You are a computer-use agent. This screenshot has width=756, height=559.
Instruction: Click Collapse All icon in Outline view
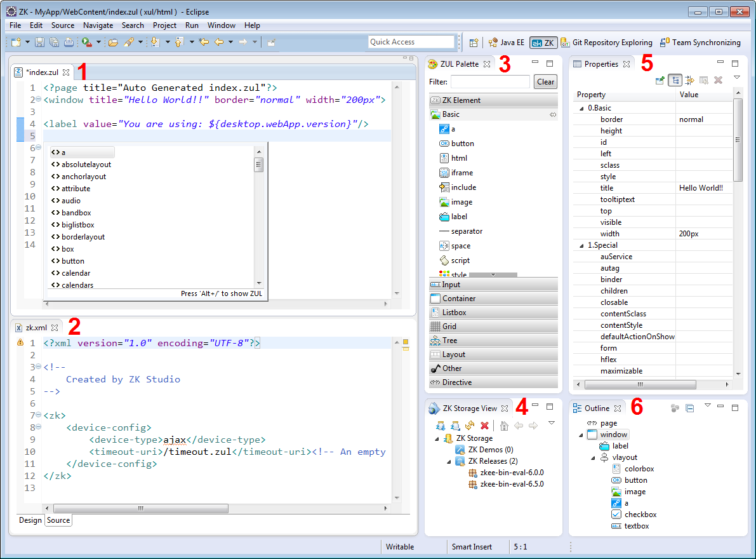690,408
